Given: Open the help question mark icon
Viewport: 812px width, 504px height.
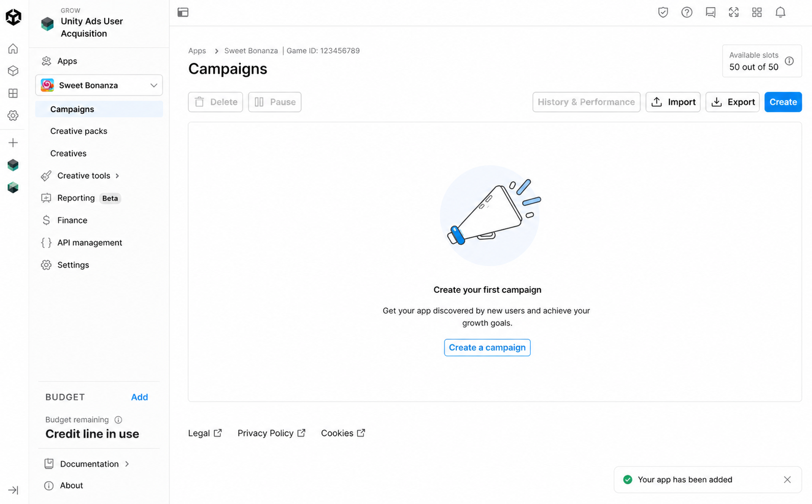Looking at the screenshot, I should tap(687, 12).
